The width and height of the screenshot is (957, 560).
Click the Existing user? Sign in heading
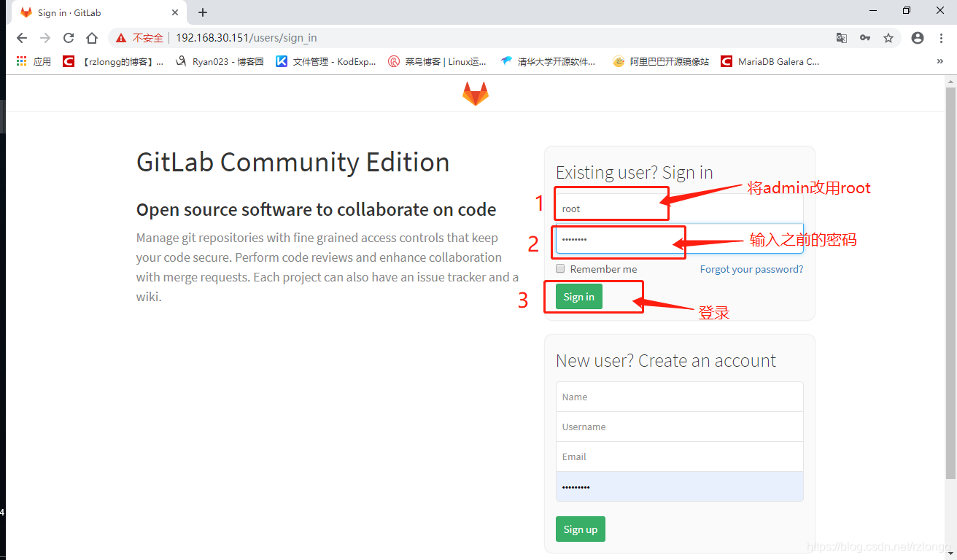(x=635, y=173)
